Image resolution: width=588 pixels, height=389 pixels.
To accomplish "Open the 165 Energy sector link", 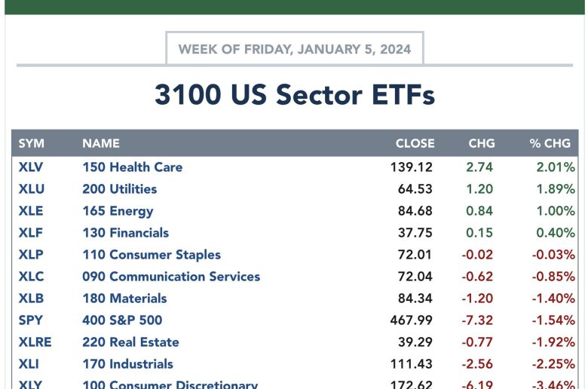I will 118,211.
